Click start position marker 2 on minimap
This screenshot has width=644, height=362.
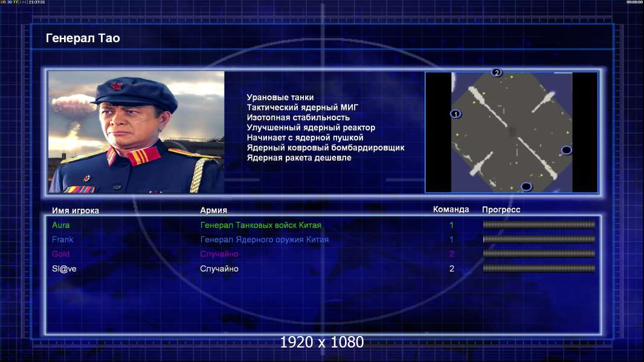click(497, 72)
